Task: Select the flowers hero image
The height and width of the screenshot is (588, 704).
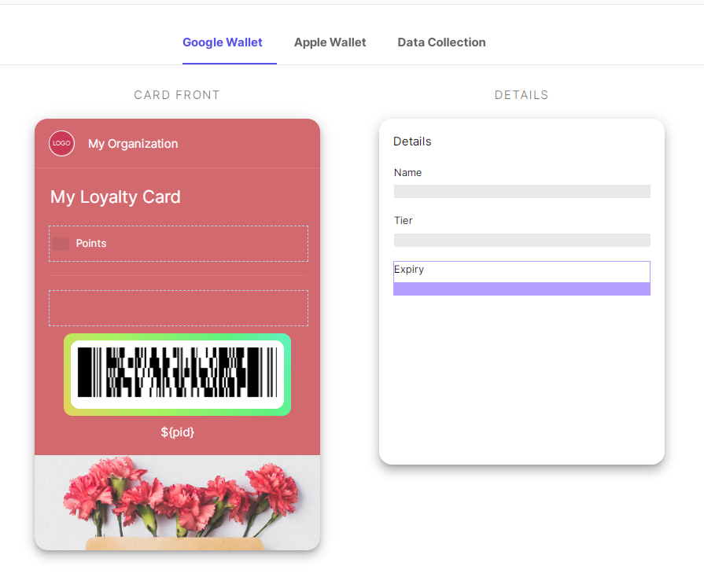Action: [177, 503]
